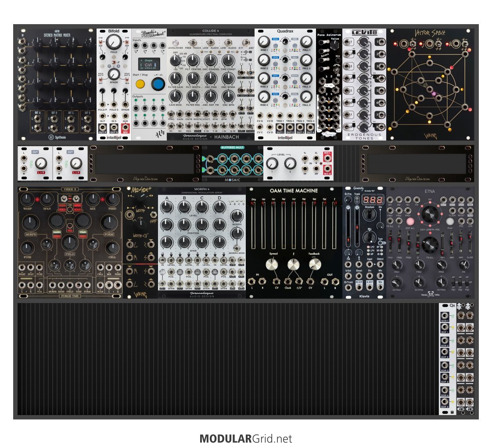The width and height of the screenshot is (492, 448).
Task: Click the FALL 3 knob on Quadrax
Action: (x=306, y=79)
